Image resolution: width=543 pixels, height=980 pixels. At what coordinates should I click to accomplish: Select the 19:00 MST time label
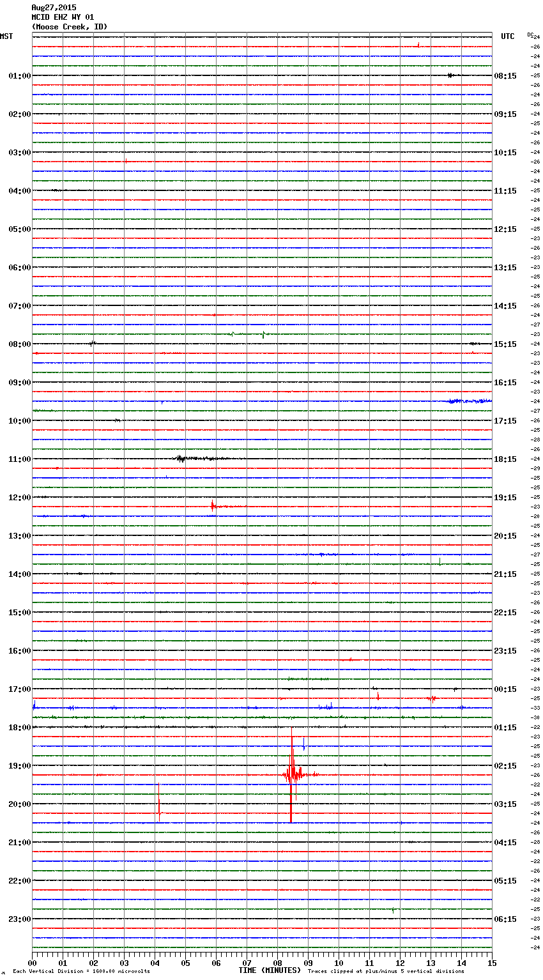click(20, 766)
